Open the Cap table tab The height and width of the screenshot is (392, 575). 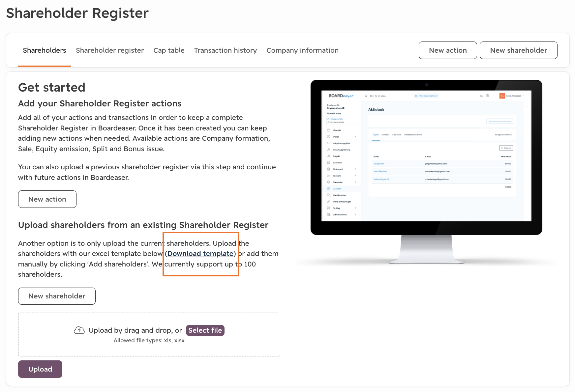click(169, 50)
